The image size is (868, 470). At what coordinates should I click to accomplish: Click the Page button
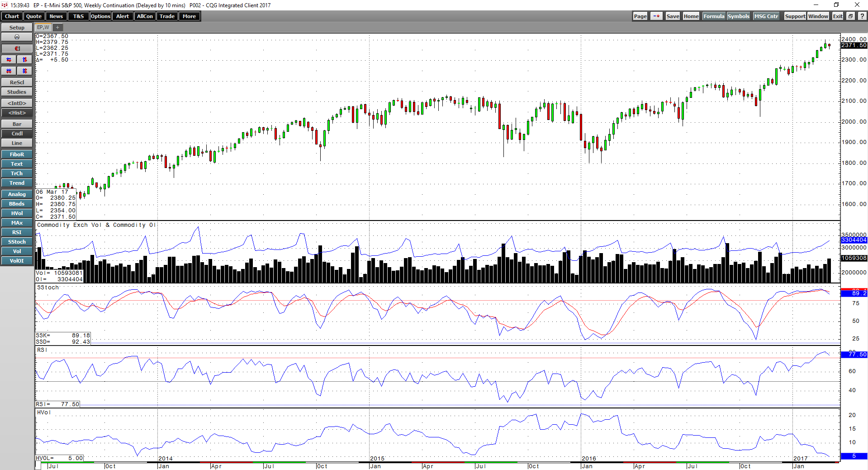640,16
